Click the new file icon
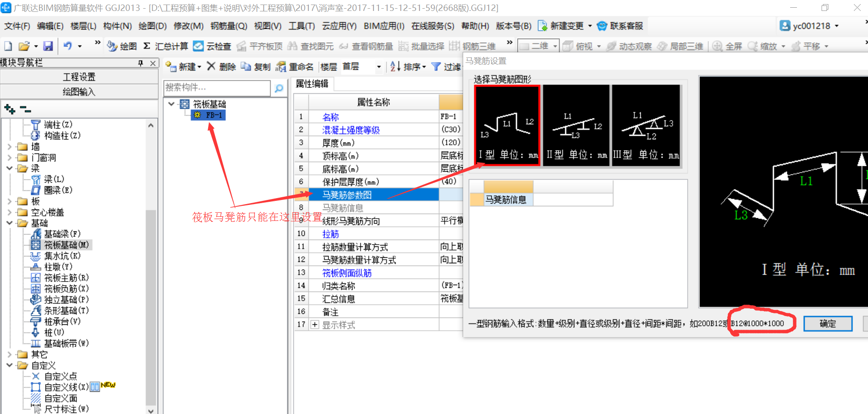 coord(8,46)
